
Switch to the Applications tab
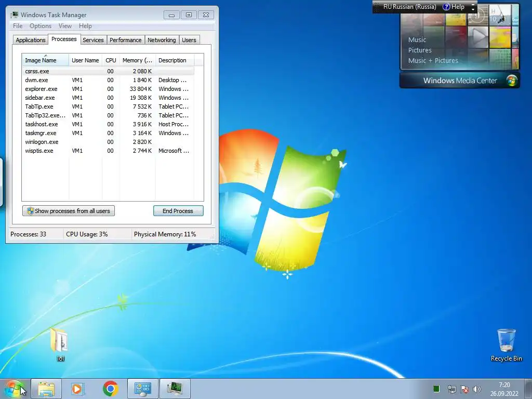point(31,40)
